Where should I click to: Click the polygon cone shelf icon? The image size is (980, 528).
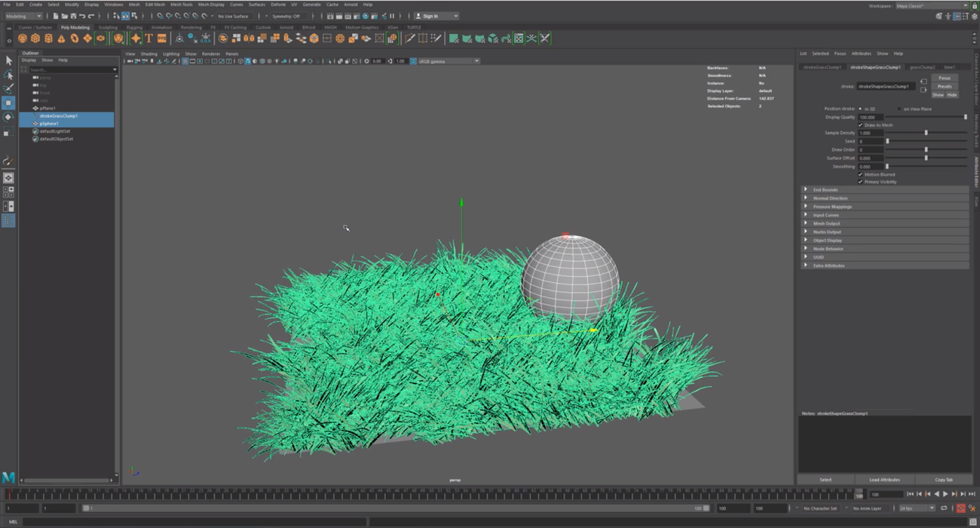click(x=61, y=39)
